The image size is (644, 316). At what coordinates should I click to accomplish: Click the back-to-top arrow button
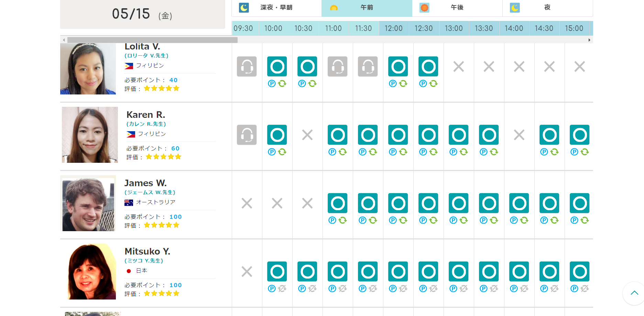pyautogui.click(x=634, y=293)
